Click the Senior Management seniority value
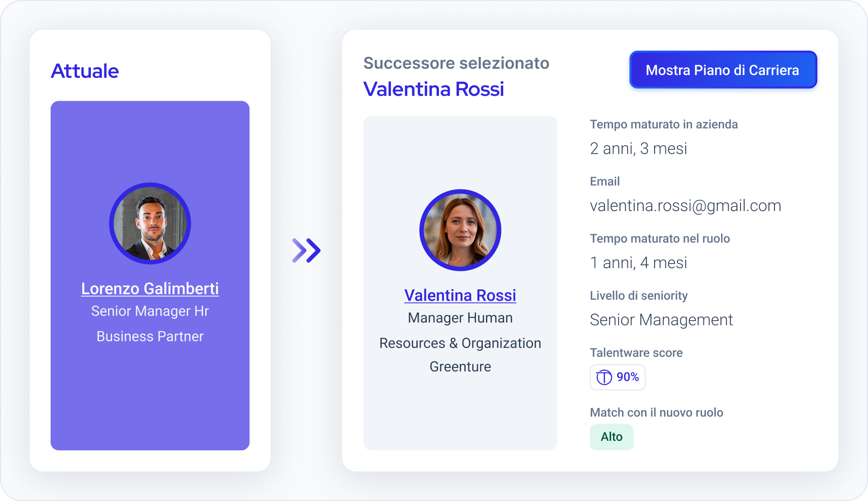The height and width of the screenshot is (501, 868). (x=661, y=320)
